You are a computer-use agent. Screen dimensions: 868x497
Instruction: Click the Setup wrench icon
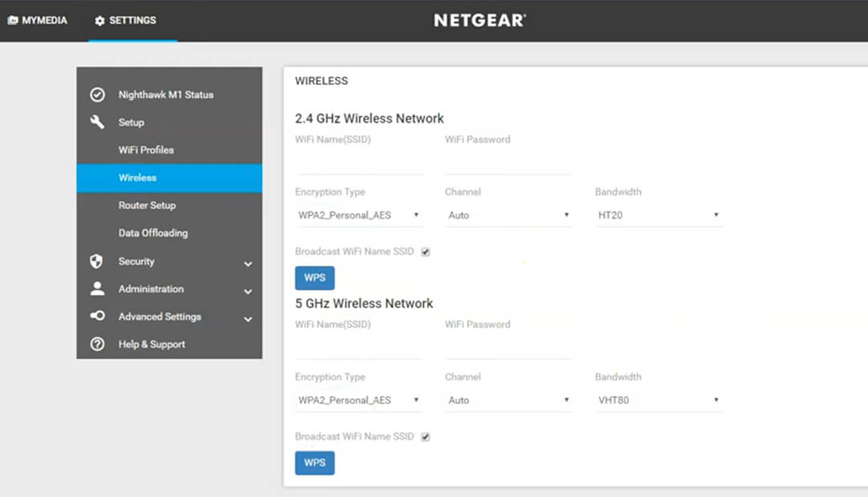point(97,122)
